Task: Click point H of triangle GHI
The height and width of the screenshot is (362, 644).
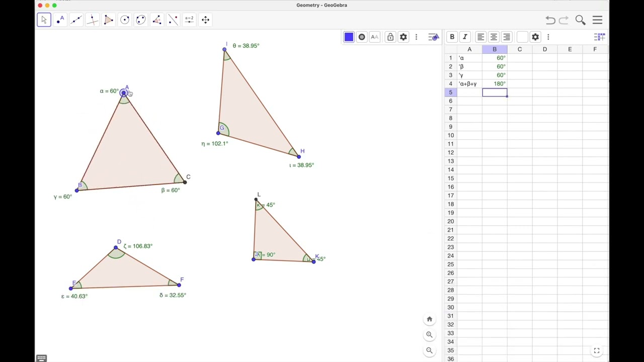Action: tap(299, 156)
